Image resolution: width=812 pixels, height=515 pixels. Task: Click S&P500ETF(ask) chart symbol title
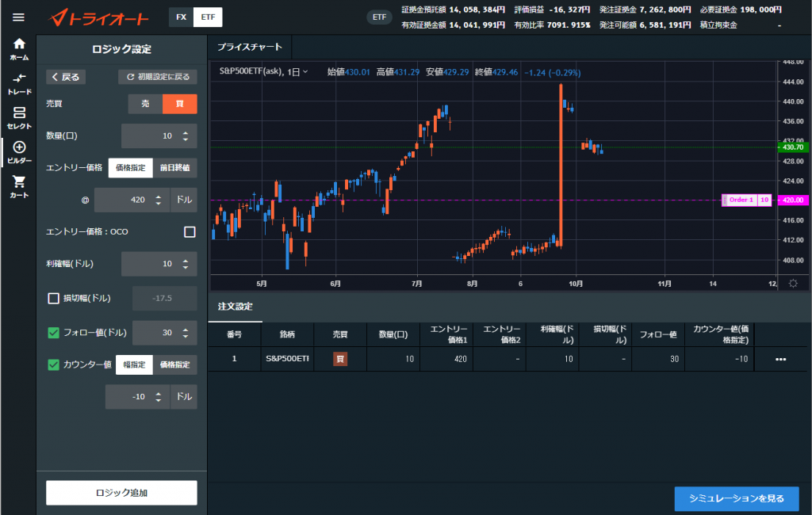click(251, 72)
